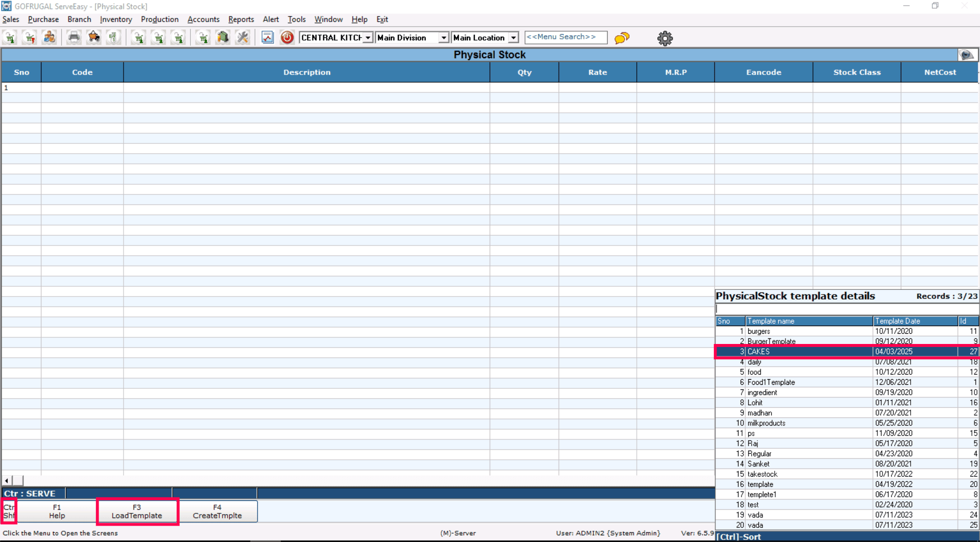Click the F1 Help button
The height and width of the screenshot is (542, 980).
(x=57, y=511)
